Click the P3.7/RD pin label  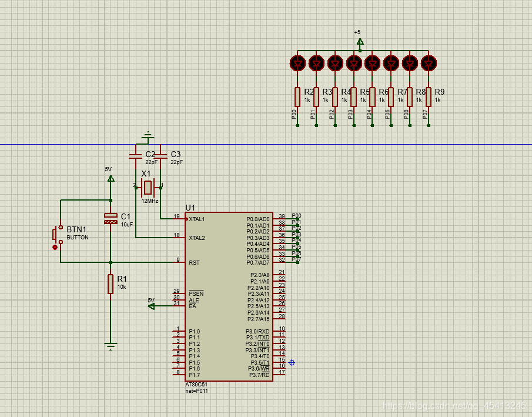pyautogui.click(x=259, y=375)
